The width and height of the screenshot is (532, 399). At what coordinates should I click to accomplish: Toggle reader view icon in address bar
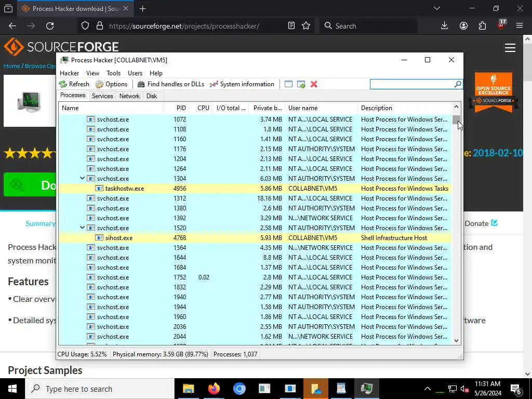coord(291,26)
